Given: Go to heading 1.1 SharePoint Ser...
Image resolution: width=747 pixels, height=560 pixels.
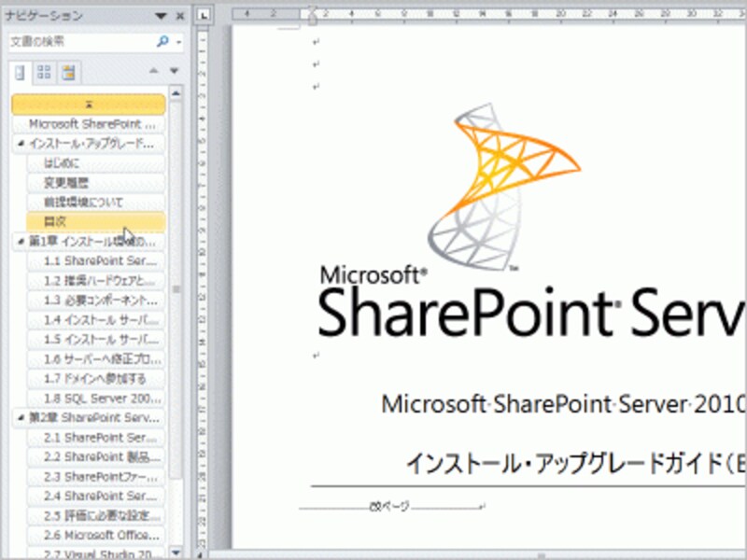Looking at the screenshot, I should (x=96, y=261).
